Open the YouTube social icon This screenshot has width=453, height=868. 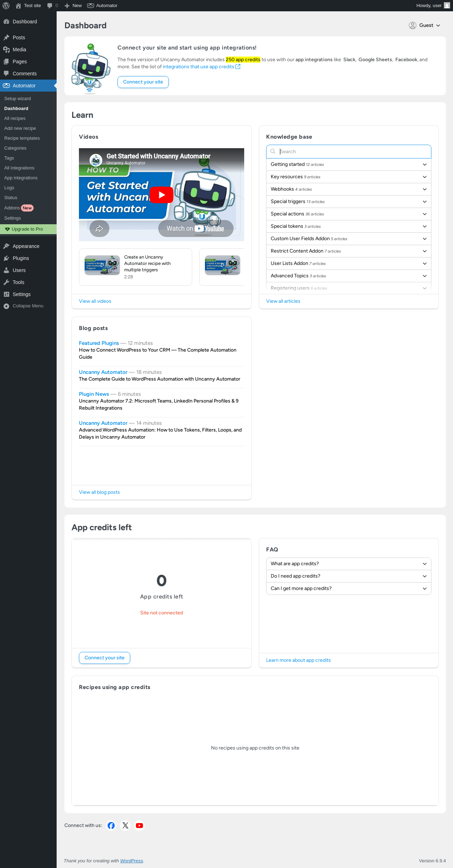coord(139,825)
